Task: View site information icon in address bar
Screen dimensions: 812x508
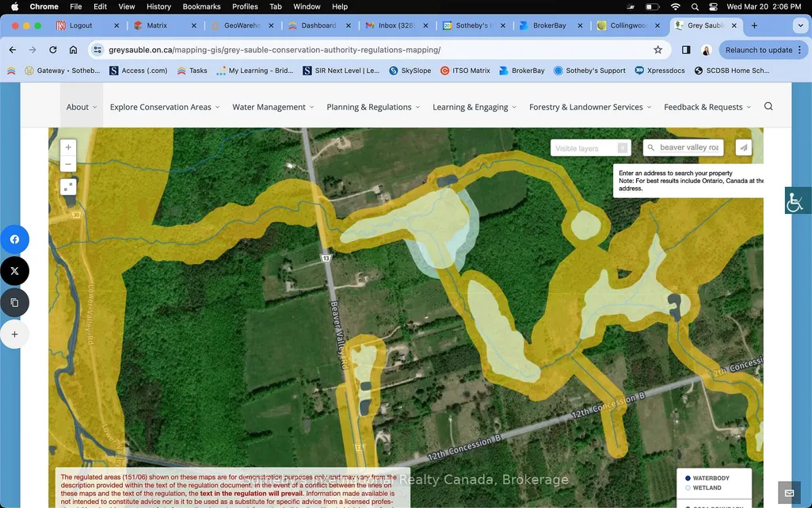Action: [x=97, y=50]
